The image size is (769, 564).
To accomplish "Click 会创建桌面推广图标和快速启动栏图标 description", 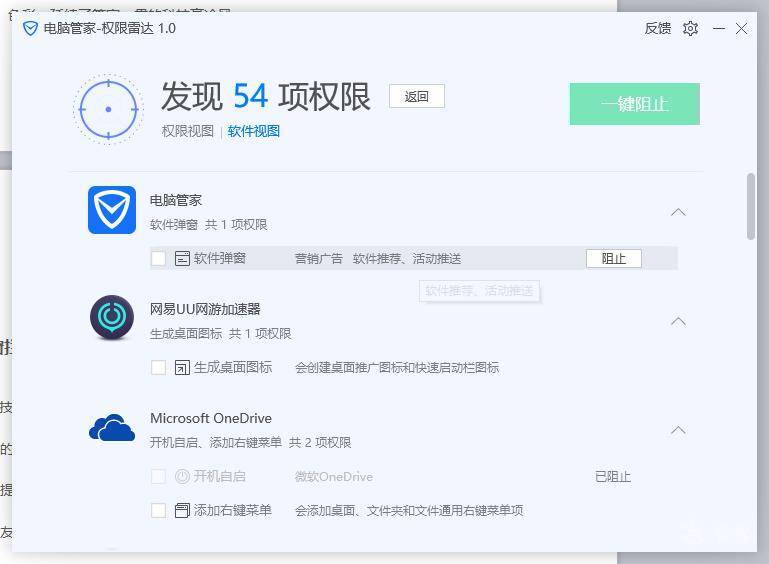I will click(x=397, y=368).
